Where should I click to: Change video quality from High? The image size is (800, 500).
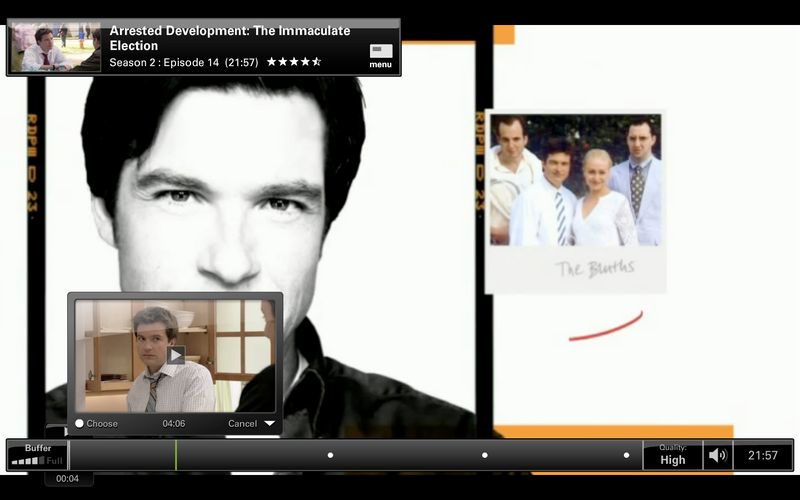[672, 455]
